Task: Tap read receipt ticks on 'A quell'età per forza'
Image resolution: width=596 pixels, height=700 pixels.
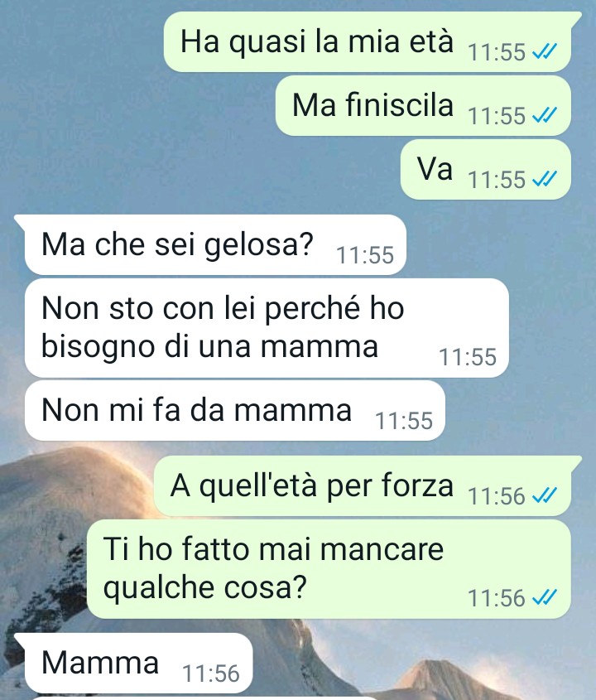Action: 545,496
